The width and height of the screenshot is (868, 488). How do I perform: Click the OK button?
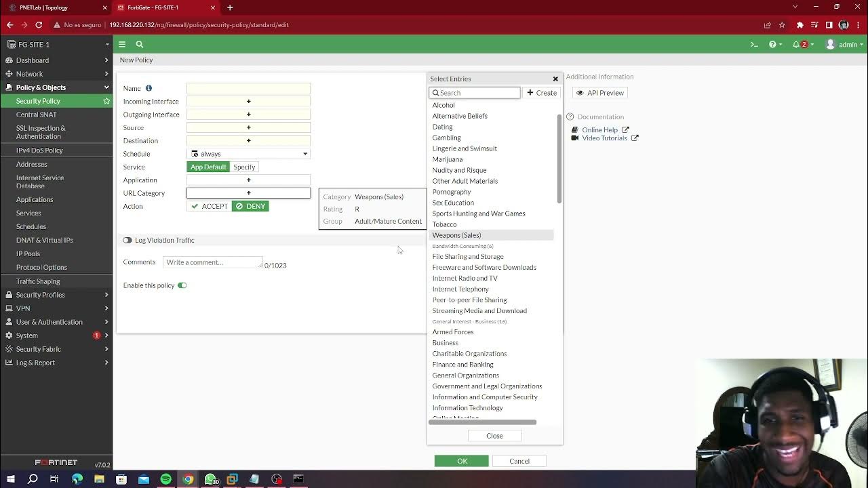[x=462, y=461]
